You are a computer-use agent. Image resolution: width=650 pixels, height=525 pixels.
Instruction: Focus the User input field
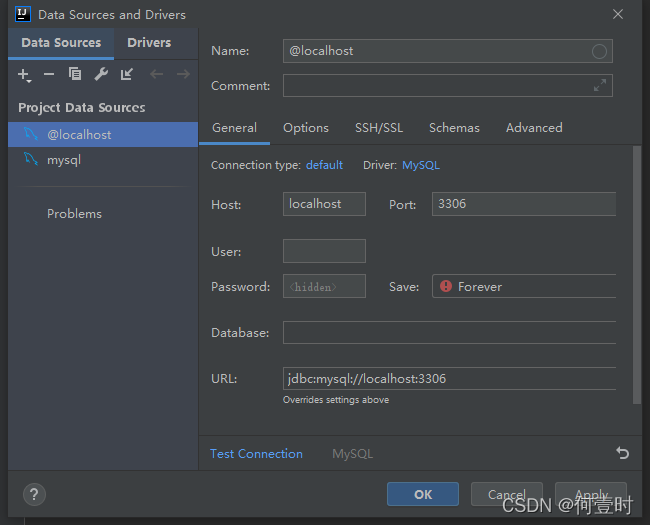324,251
